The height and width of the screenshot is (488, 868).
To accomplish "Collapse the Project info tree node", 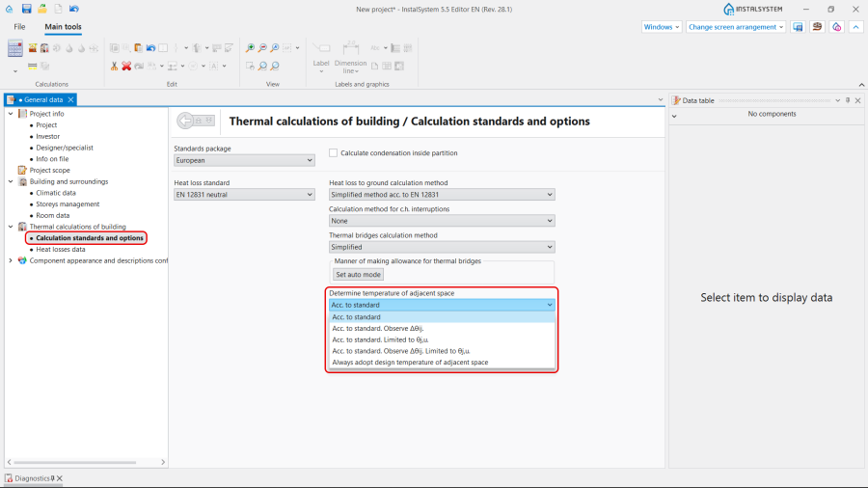I will tap(11, 114).
